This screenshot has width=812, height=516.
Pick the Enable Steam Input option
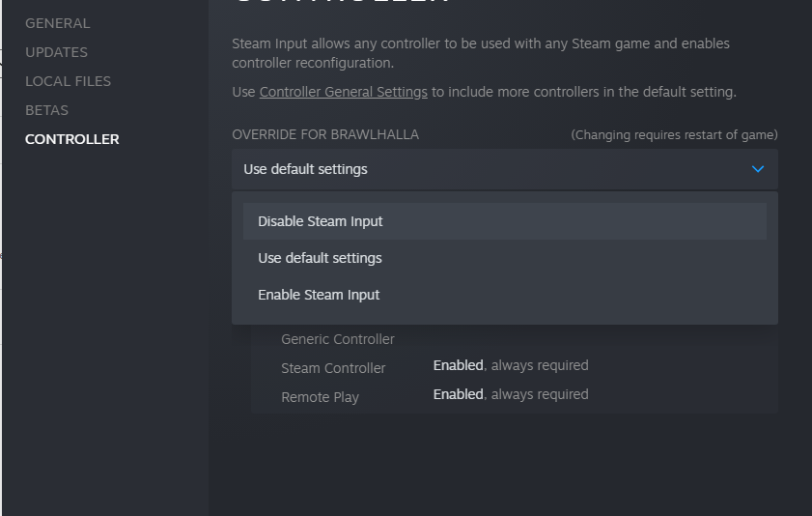pyautogui.click(x=319, y=295)
